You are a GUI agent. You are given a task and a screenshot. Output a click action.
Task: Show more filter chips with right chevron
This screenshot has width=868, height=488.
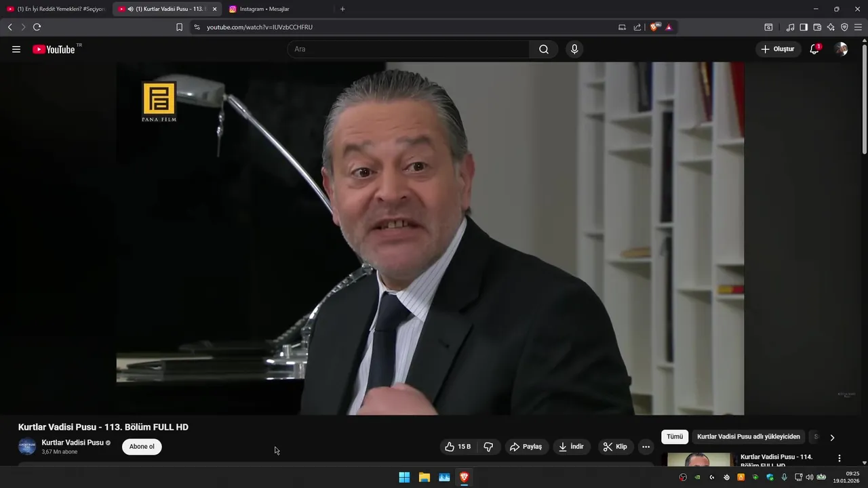coord(832,437)
